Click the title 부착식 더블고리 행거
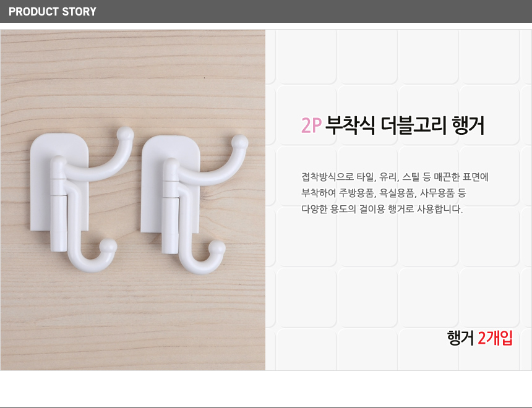This screenshot has width=532, height=408. (405, 125)
